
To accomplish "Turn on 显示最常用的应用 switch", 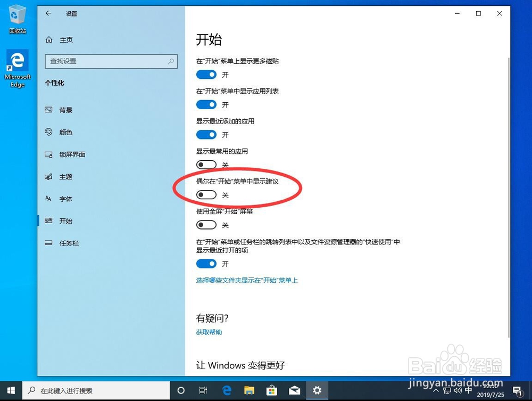I will (206, 165).
